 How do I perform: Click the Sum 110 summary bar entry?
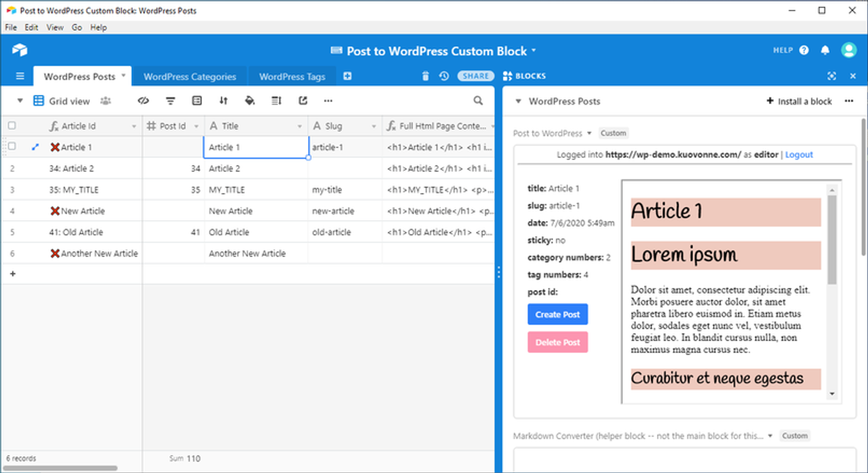coord(184,458)
